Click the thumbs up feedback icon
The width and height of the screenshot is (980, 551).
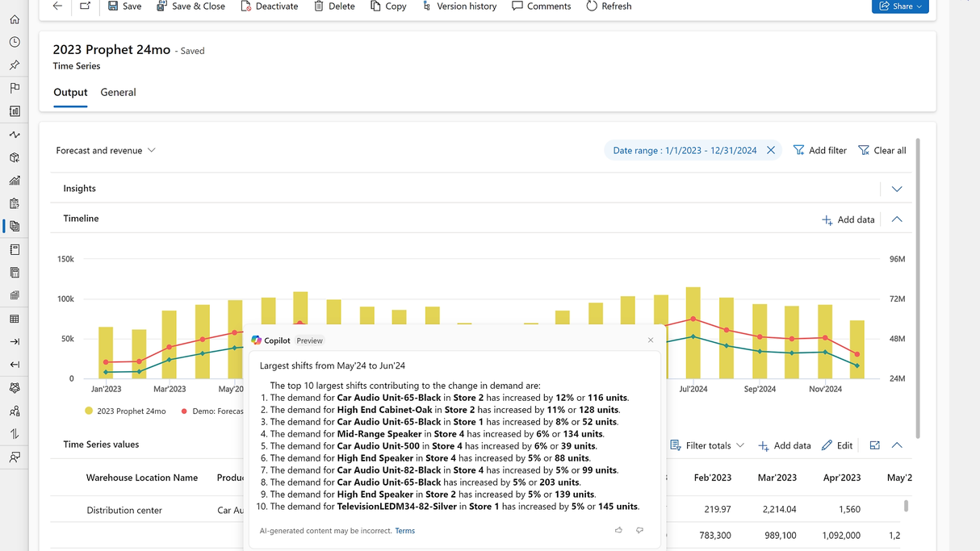[x=618, y=530]
